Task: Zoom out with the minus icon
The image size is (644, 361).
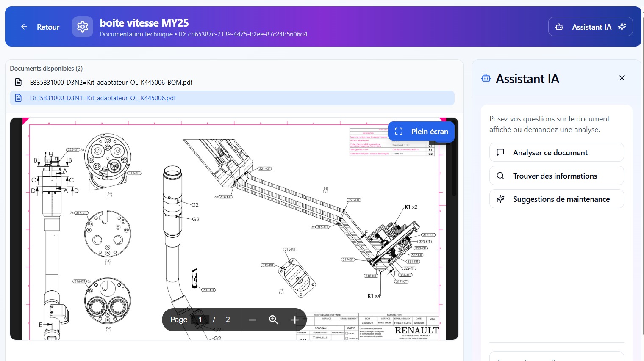Action: tap(253, 320)
